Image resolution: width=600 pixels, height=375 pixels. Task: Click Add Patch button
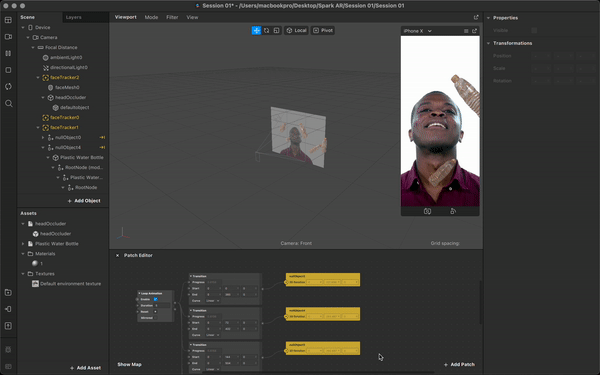(x=459, y=364)
